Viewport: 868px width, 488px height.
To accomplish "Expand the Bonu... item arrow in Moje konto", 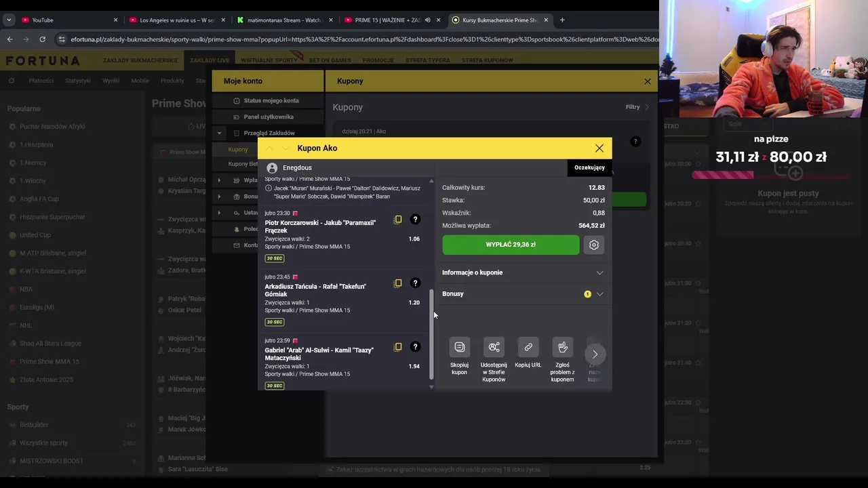I will 219,197.
